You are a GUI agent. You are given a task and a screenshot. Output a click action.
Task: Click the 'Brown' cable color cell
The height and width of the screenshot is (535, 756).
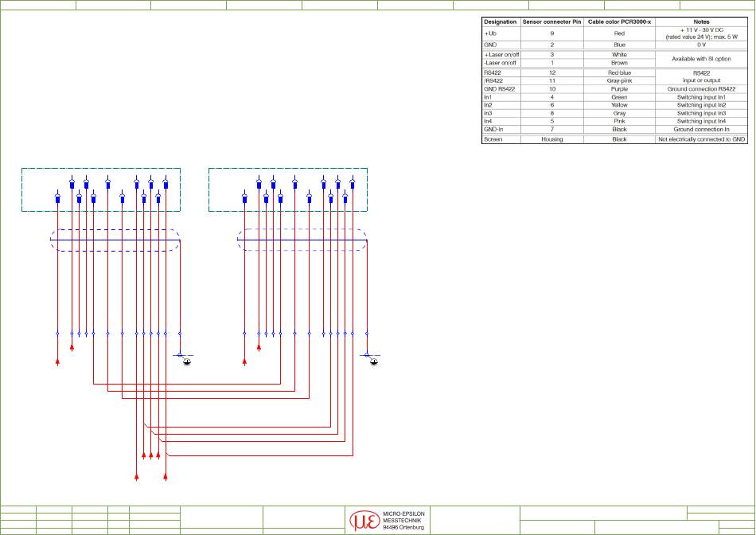[619, 63]
